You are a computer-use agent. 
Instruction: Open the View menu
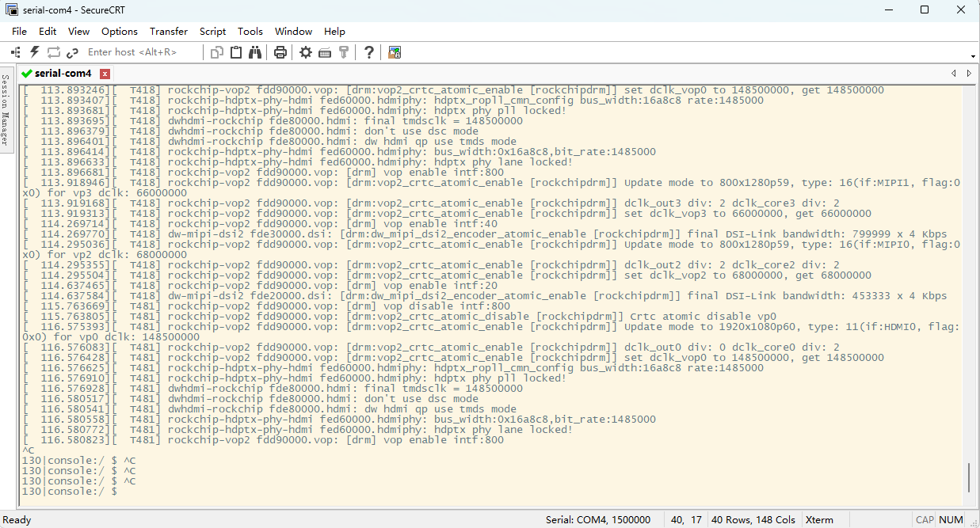tap(78, 31)
